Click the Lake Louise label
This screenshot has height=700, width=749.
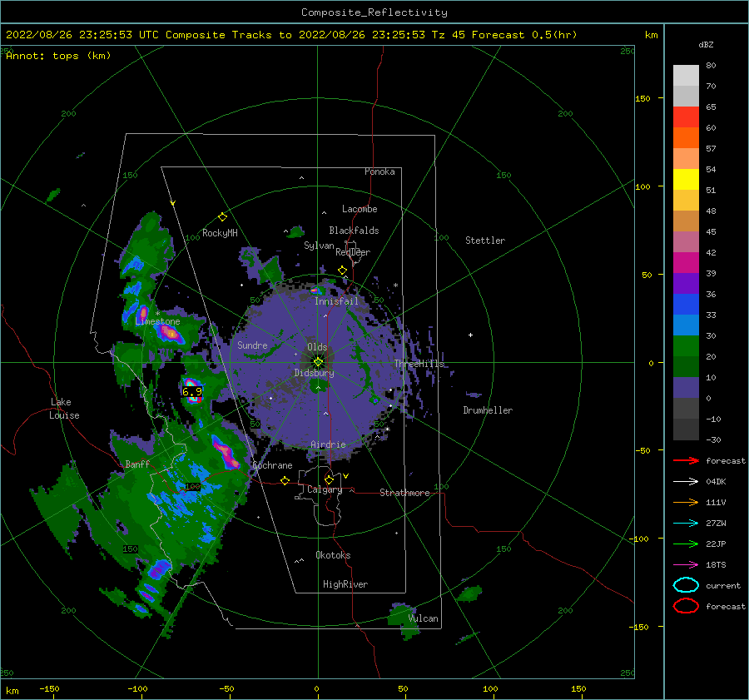pos(65,409)
